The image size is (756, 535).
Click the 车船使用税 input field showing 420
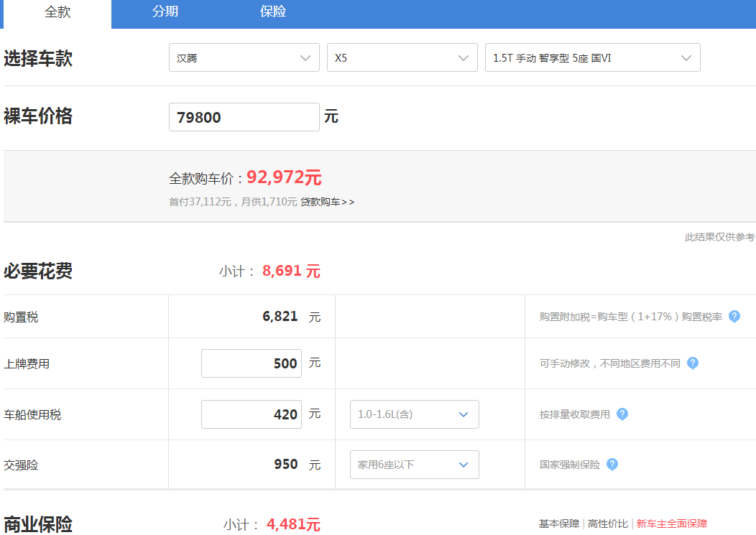(252, 414)
